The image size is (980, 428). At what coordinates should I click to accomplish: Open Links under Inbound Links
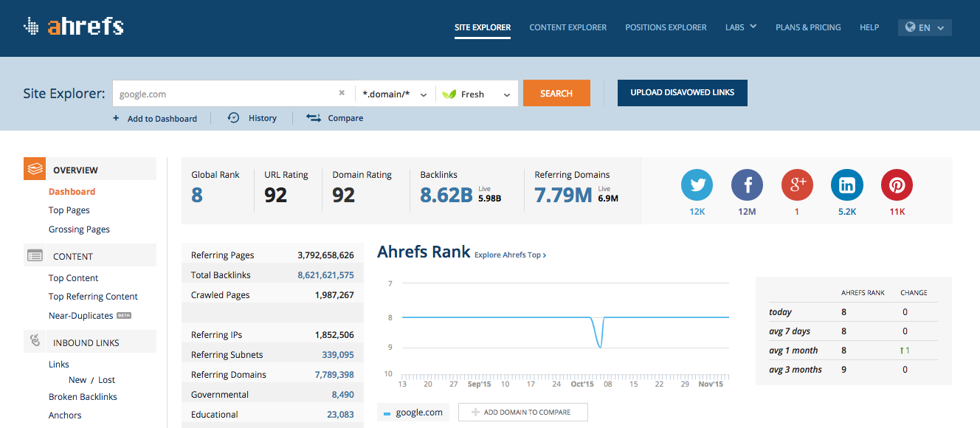pos(59,365)
